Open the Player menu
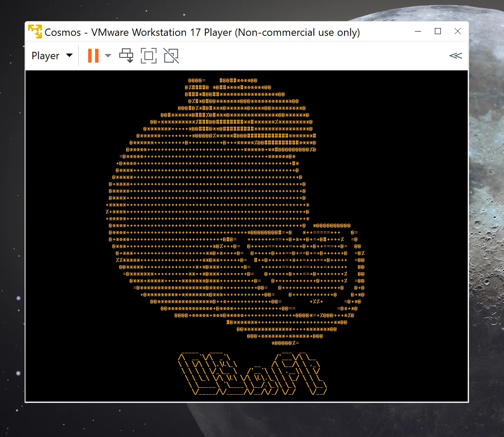Viewport: 504px width, 437px height. [x=52, y=56]
